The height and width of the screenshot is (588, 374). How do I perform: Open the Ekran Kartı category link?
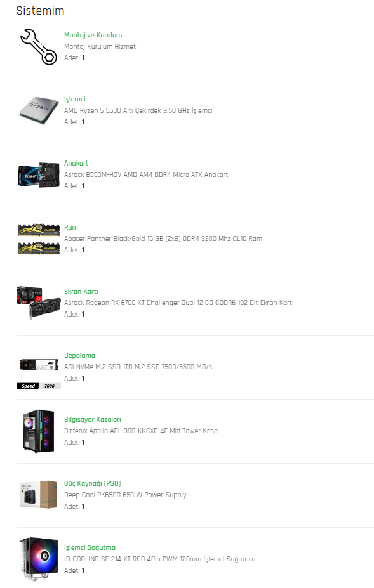pyautogui.click(x=81, y=291)
